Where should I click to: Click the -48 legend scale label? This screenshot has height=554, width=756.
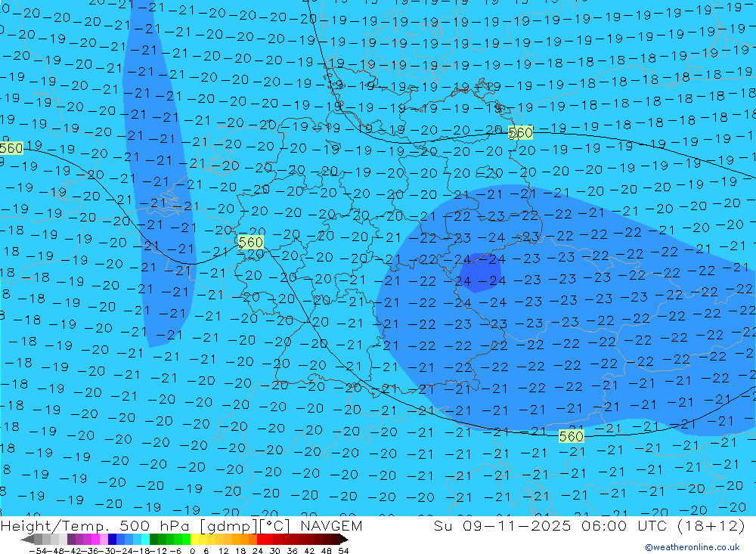(x=56, y=551)
